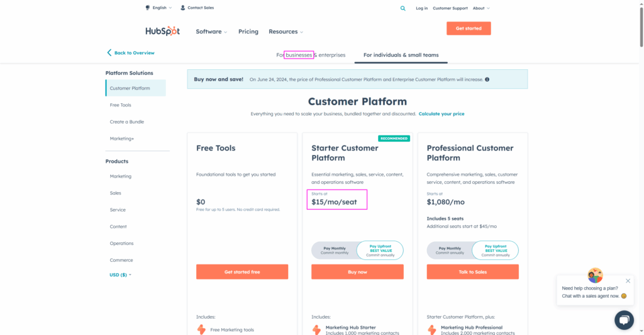Select Pay Monthly for Professional Customer Platform
Viewport: 644px width, 335px height.
point(450,250)
